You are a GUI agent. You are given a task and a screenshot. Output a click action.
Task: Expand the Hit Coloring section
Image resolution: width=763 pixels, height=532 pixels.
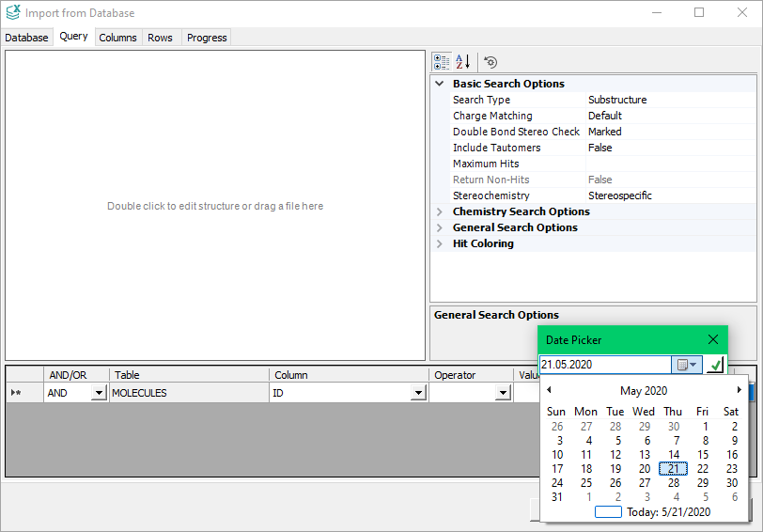[x=439, y=243]
